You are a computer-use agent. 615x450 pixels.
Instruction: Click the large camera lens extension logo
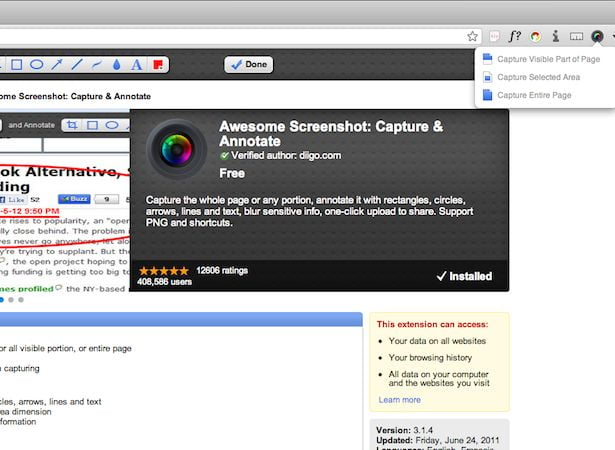pos(176,149)
